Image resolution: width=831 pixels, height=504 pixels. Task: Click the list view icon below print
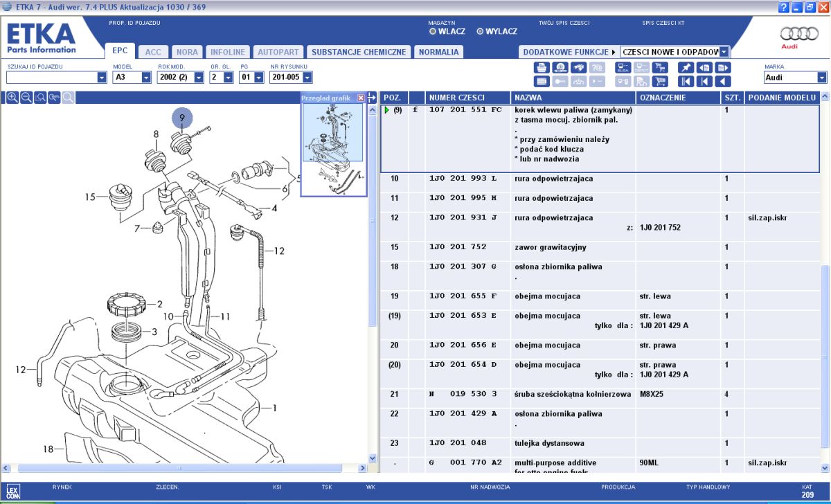pyautogui.click(x=541, y=81)
